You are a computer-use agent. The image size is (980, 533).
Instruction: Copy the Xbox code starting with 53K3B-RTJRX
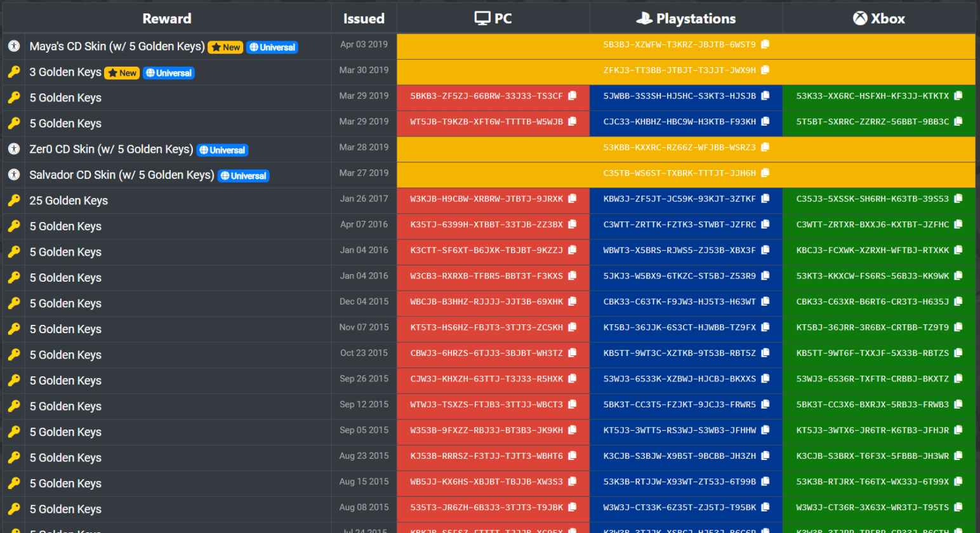[958, 481]
